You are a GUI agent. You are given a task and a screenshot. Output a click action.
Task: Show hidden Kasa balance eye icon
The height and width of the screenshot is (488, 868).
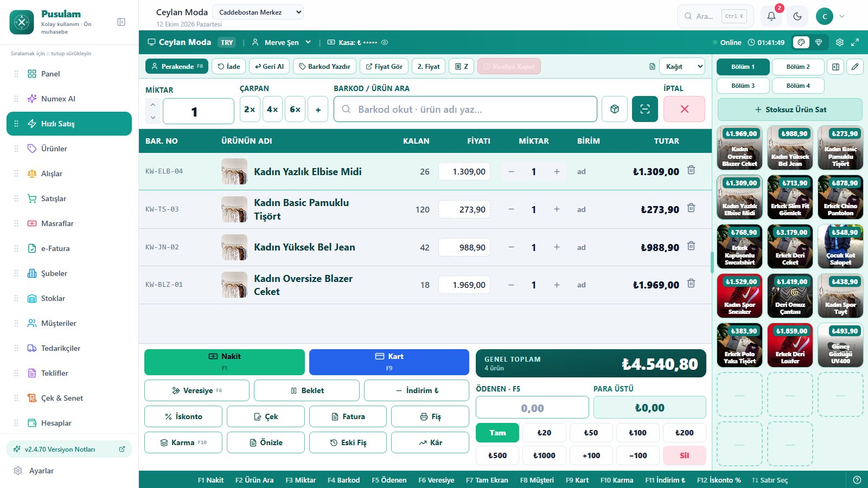(385, 42)
